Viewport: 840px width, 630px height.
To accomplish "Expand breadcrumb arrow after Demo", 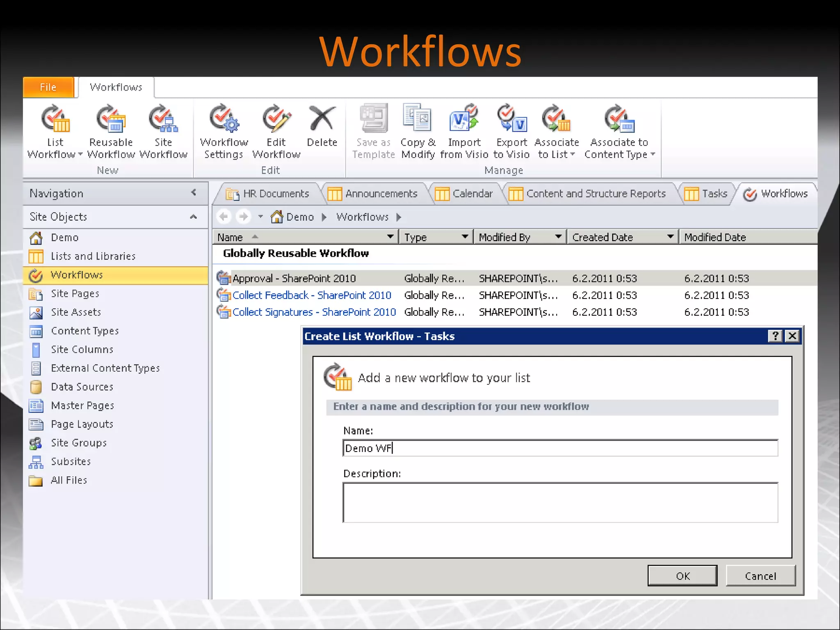I will (324, 217).
